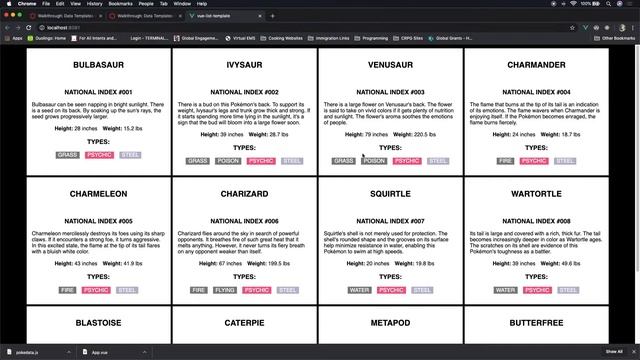
Task: Click NATIONAL INDEX #007 text
Action: click(390, 221)
